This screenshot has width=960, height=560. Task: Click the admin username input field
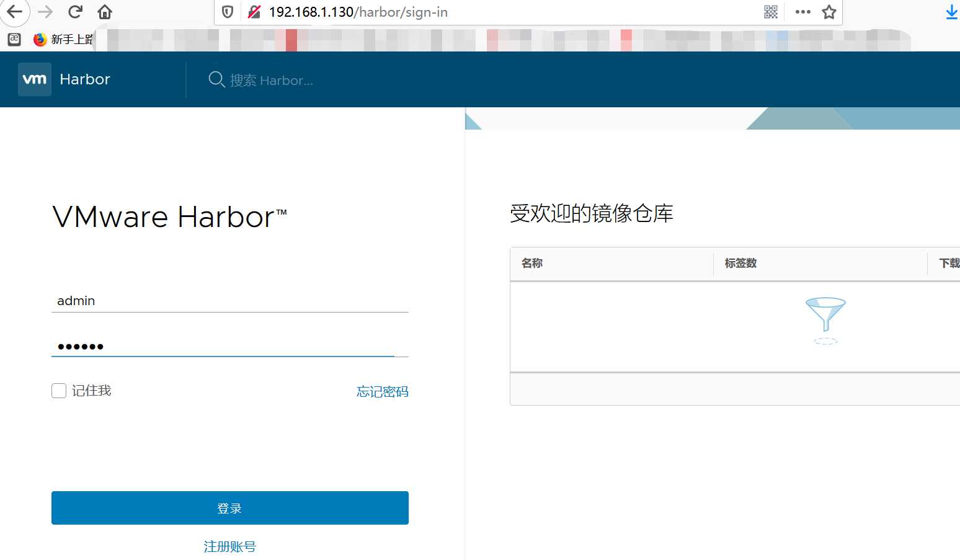229,301
